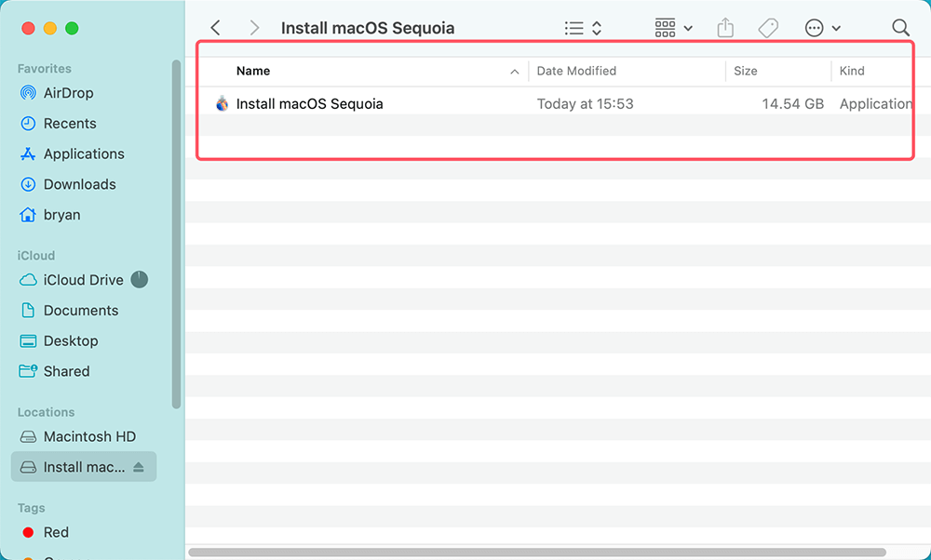Sort by Size column header
Image resolution: width=931 pixels, height=560 pixels.
745,71
